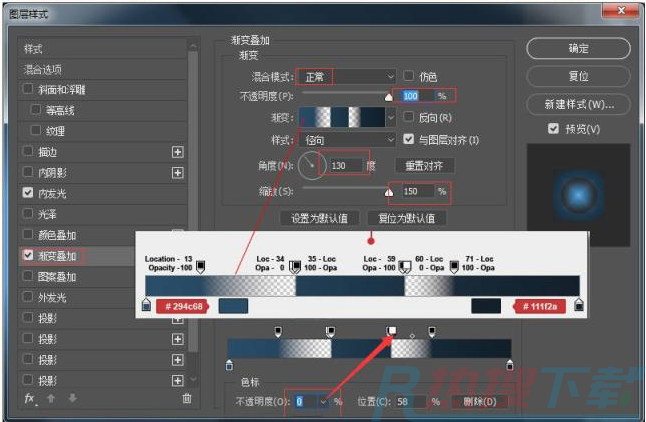This screenshot has width=646, height=422.
Task: Click the plus icon beside 内阴影
Action: [178, 173]
